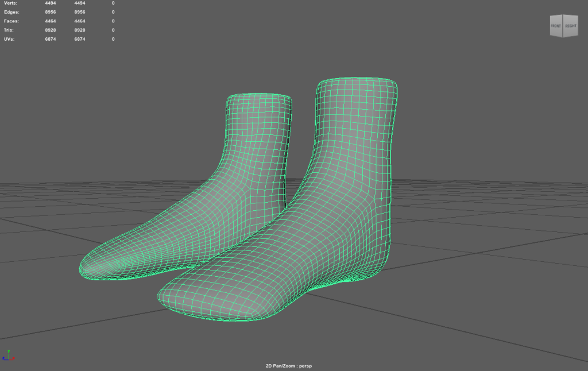Image resolution: width=588 pixels, height=371 pixels.
Task: Click the "UVs:" label in the poly count
Action: (10, 39)
